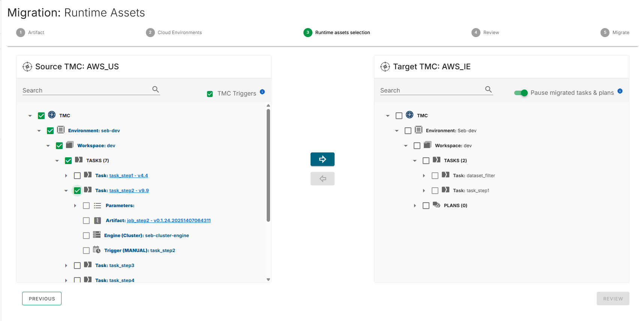Click the Pause migrated tasks info icon
This screenshot has height=321, width=644.
[x=620, y=91]
